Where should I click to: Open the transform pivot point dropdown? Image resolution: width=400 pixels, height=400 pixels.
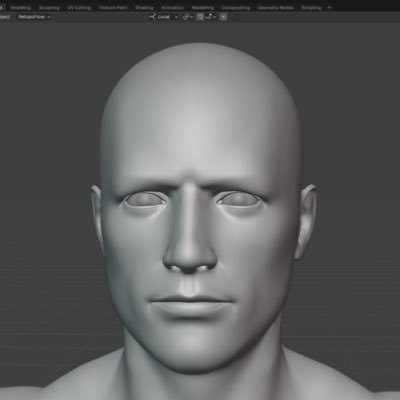pos(188,17)
